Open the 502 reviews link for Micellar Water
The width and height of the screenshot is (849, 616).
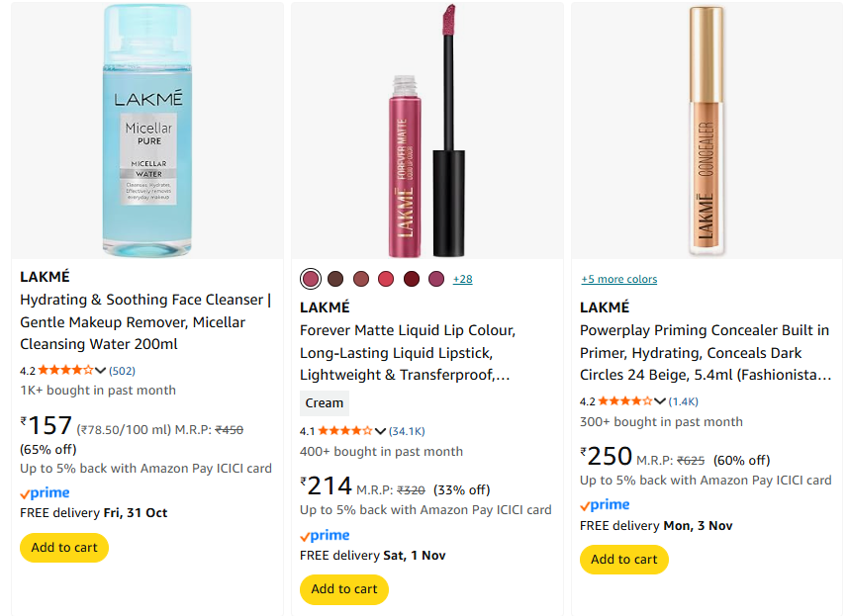pyautogui.click(x=123, y=371)
